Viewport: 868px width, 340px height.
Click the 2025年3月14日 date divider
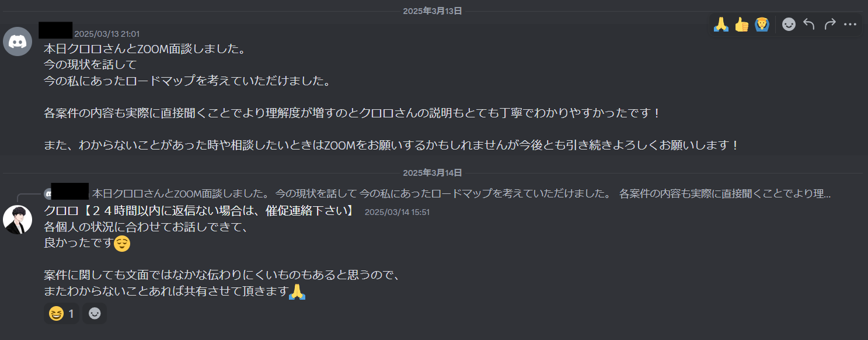433,173
